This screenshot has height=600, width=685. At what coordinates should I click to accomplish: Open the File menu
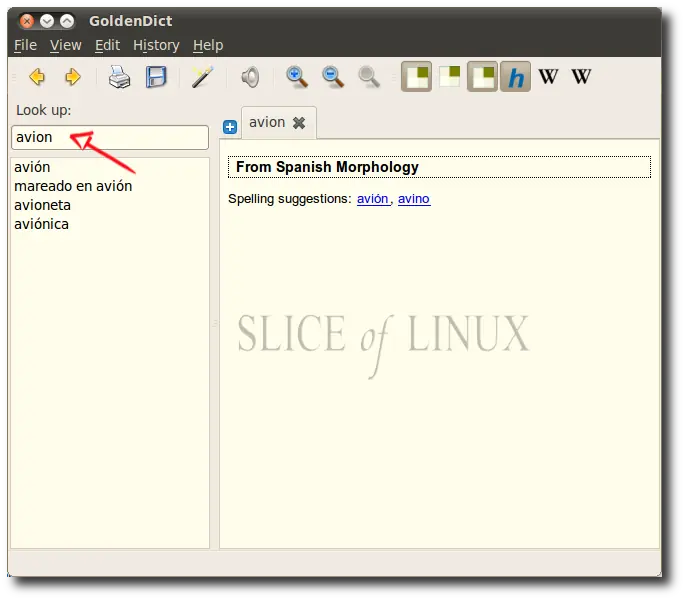coord(25,45)
